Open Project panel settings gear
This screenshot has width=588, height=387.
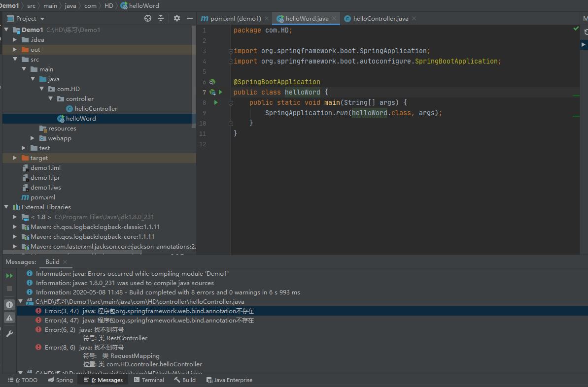[x=177, y=18]
